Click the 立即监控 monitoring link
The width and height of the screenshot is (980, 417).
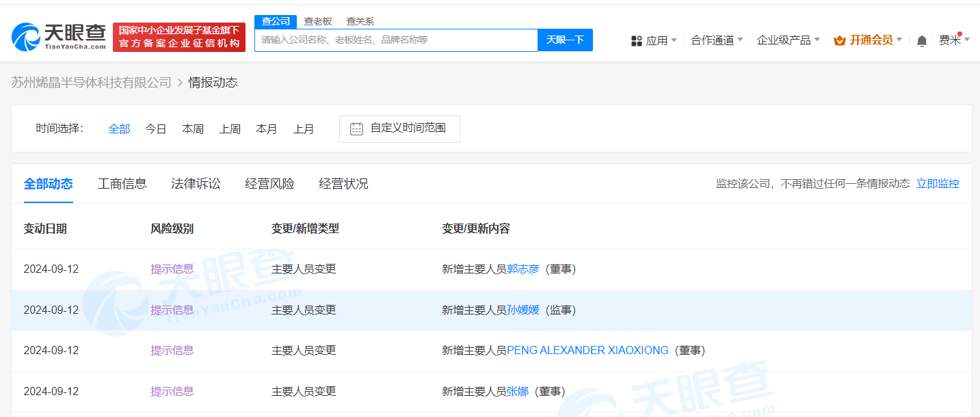click(x=938, y=183)
